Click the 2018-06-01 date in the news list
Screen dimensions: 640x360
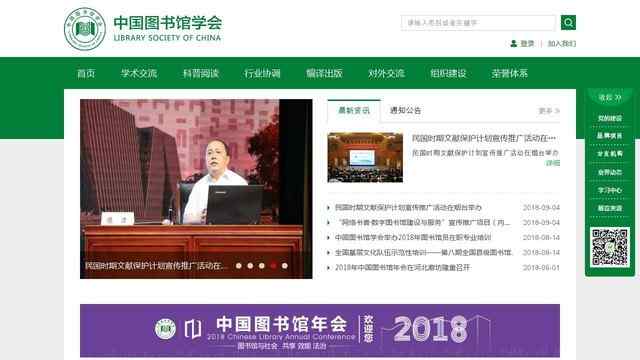(541, 268)
